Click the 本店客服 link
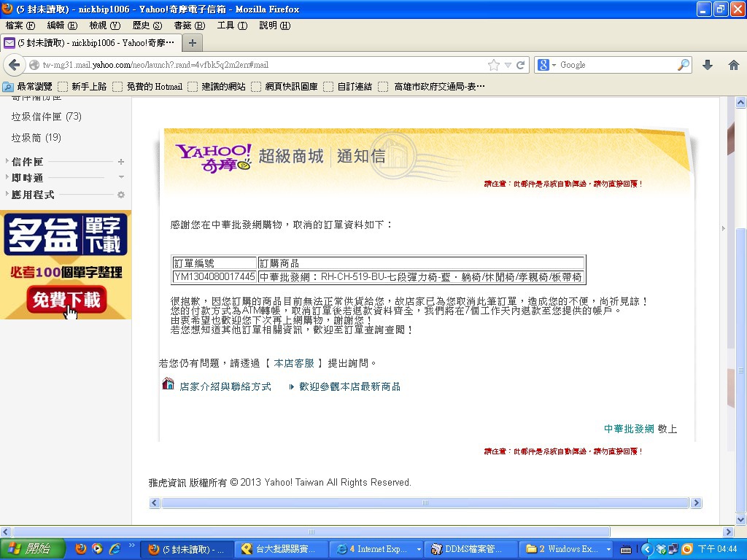 pos(293,363)
